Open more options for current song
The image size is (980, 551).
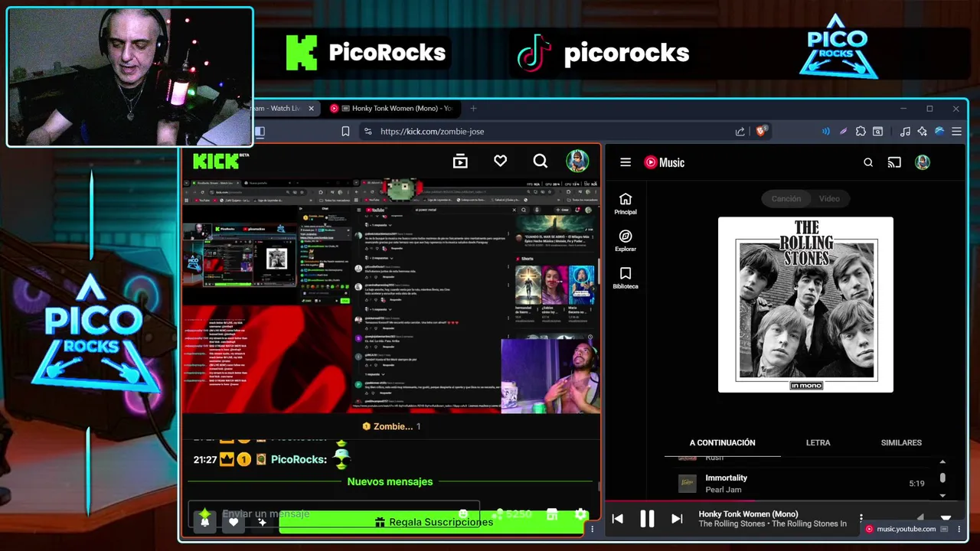[861, 519]
